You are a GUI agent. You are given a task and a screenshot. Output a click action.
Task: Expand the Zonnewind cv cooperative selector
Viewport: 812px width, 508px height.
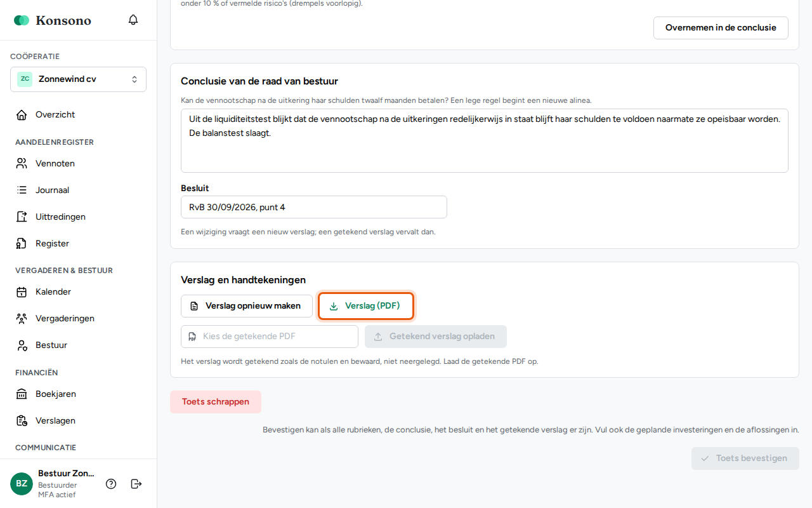pos(78,79)
